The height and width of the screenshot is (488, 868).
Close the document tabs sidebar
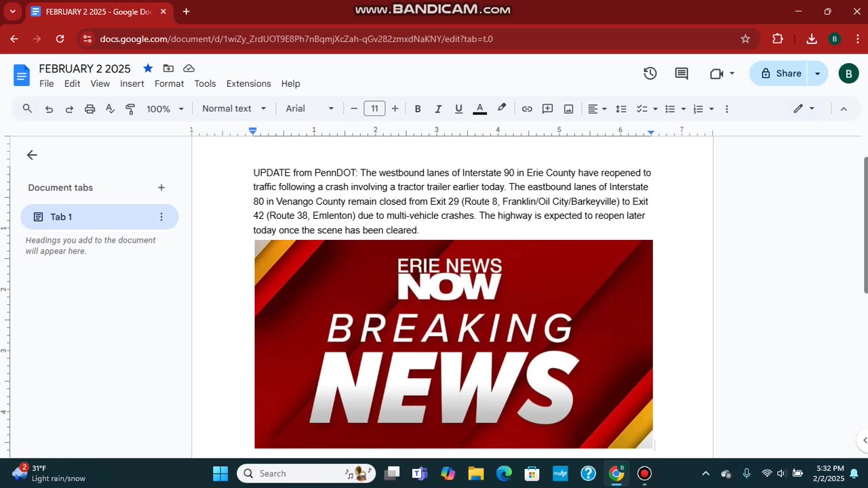(x=32, y=155)
